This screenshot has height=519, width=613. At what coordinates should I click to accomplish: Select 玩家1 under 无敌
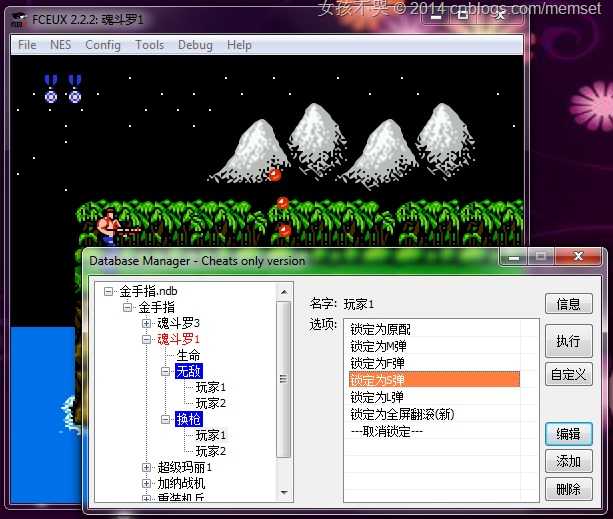[211, 387]
